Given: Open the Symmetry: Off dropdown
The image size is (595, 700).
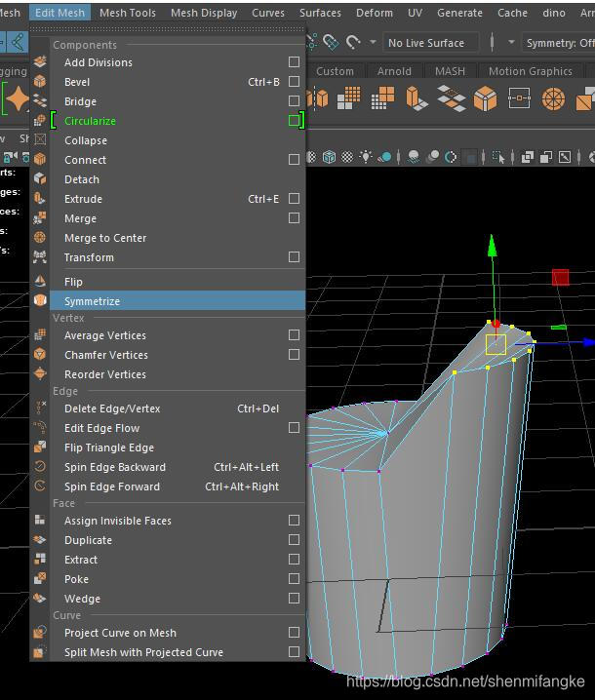Looking at the screenshot, I should [559, 43].
